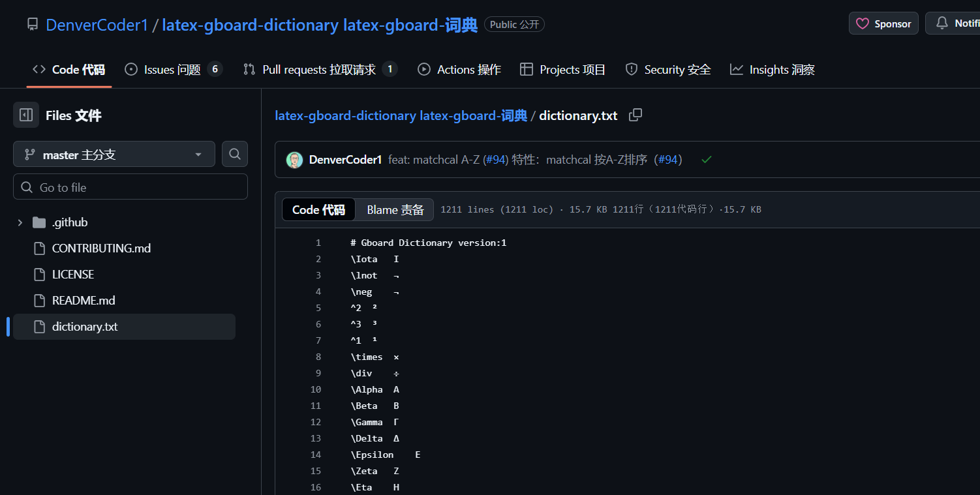The width and height of the screenshot is (980, 495).
Task: Go to the Actions tab
Action: click(x=459, y=70)
